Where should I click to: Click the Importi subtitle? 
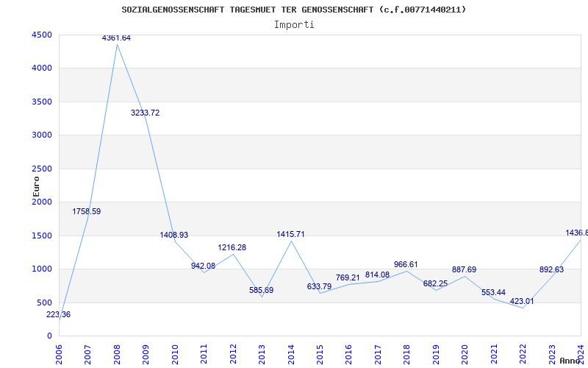click(x=294, y=25)
